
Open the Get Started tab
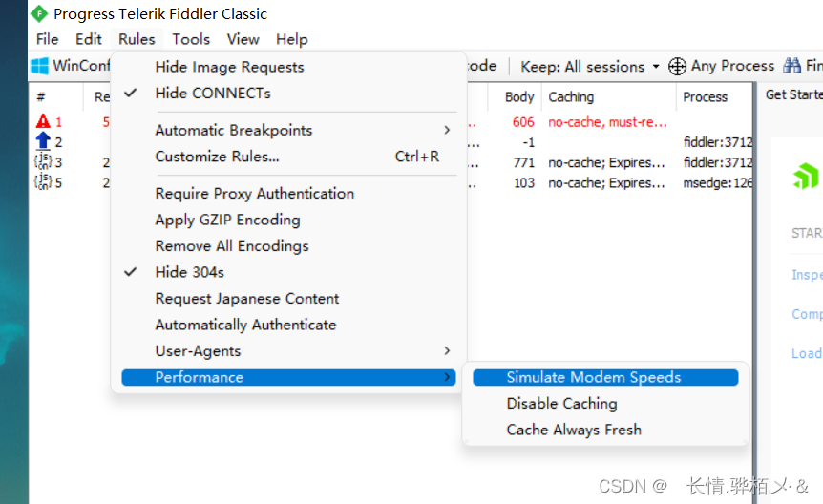793,95
